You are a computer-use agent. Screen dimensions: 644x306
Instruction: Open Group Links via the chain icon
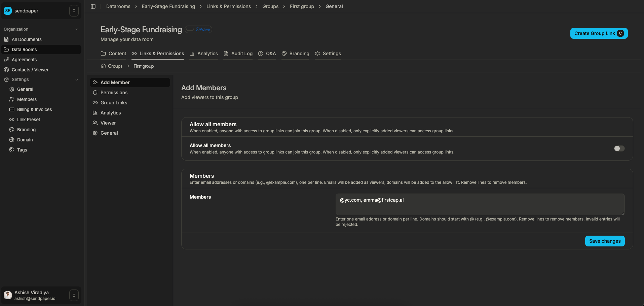coord(95,103)
